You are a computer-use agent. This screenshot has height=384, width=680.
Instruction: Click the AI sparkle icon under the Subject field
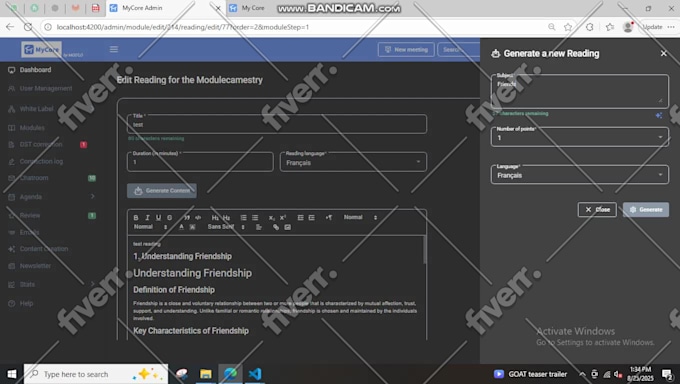pyautogui.click(x=659, y=115)
